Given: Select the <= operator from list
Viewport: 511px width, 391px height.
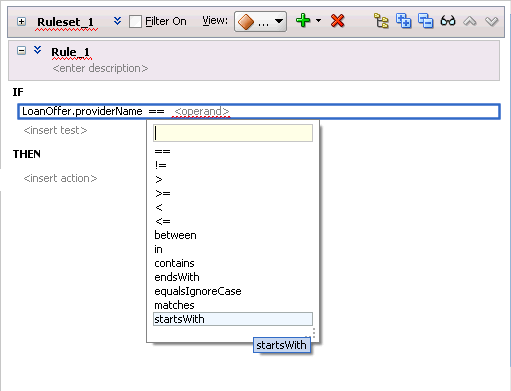Looking at the screenshot, I should (x=233, y=221).
